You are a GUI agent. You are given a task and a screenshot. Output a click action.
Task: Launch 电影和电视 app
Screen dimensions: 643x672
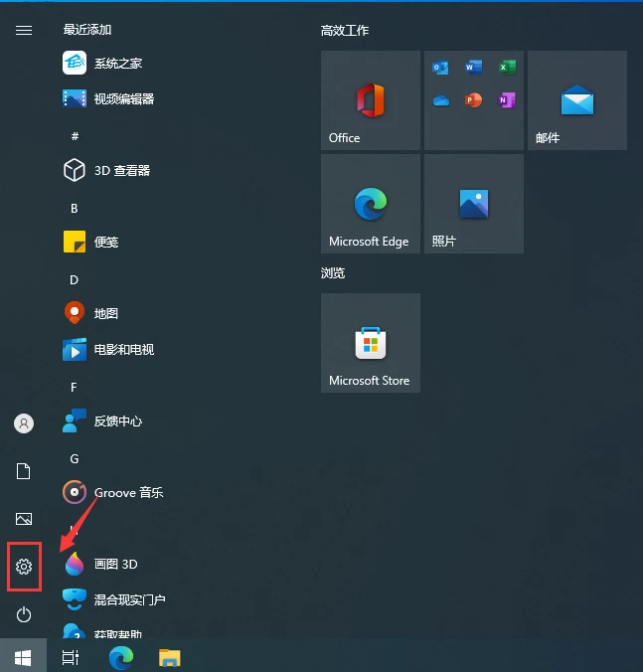pyautogui.click(x=108, y=349)
